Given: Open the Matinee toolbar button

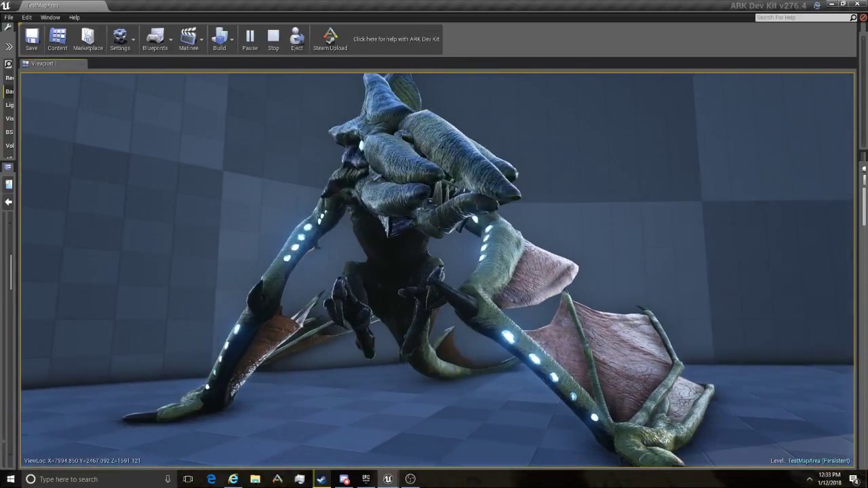Looking at the screenshot, I should (189, 39).
